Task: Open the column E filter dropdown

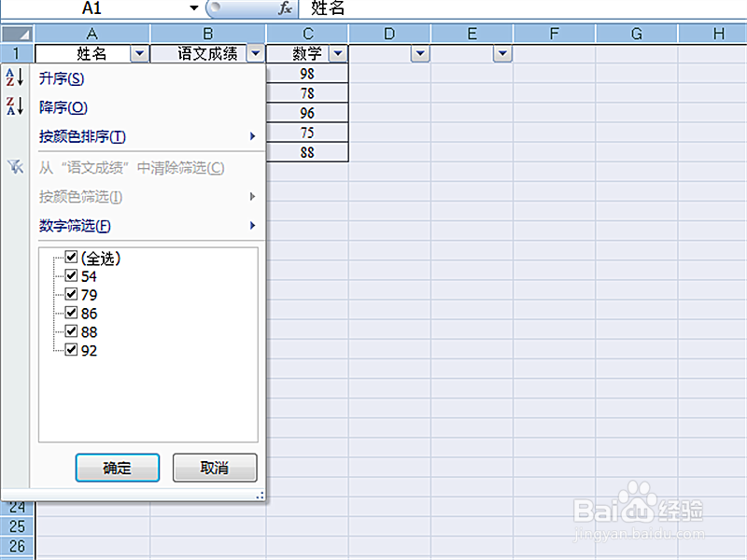Action: pos(502,53)
